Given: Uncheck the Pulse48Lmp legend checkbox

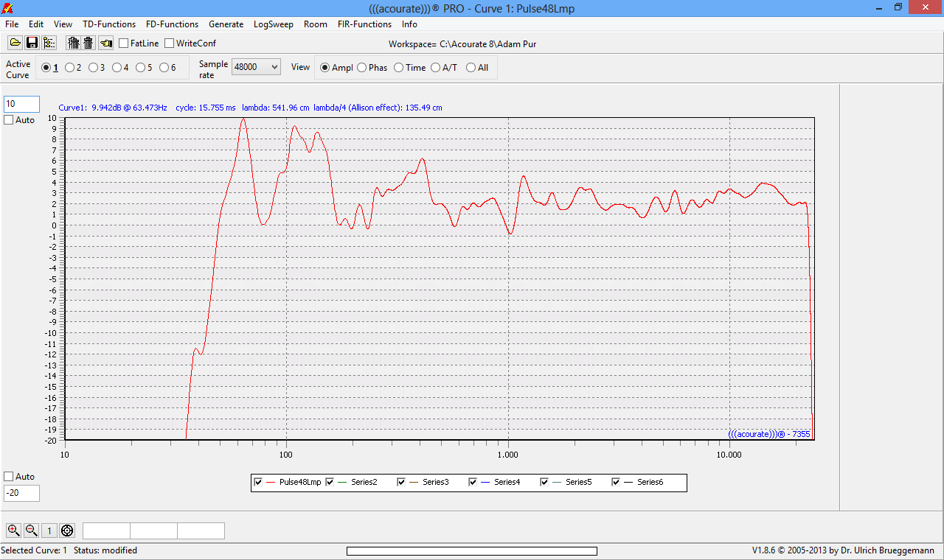Looking at the screenshot, I should (258, 482).
